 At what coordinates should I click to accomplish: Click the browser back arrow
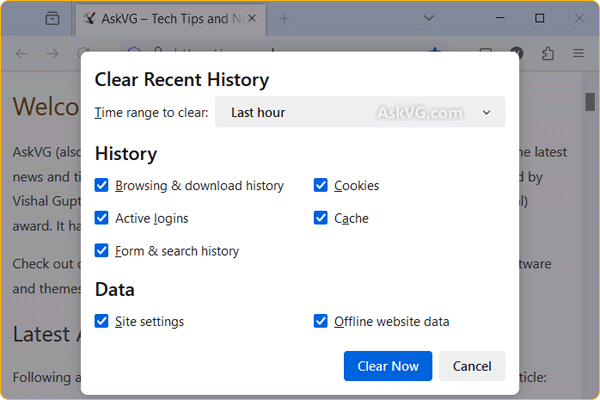click(22, 53)
